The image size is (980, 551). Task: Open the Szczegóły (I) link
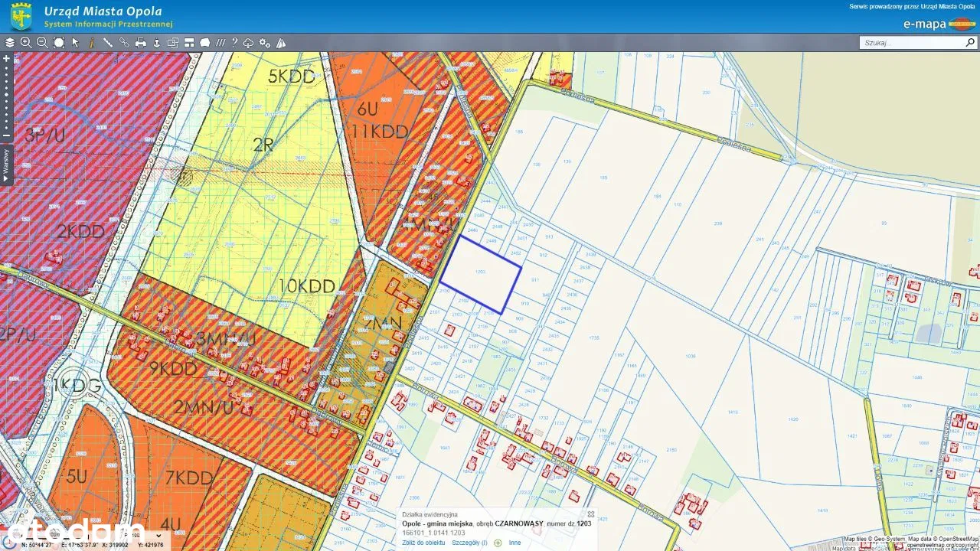coord(469,543)
